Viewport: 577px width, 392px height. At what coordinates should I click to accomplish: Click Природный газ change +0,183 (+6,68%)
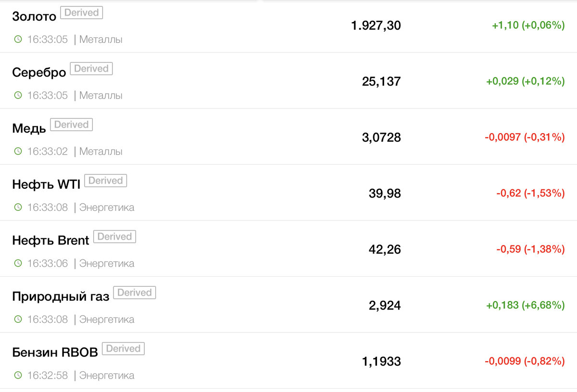[526, 306]
